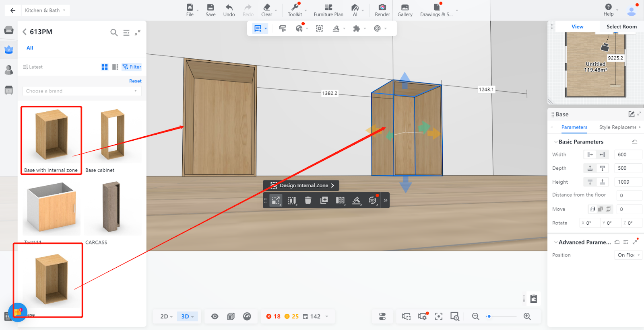This screenshot has height=330, width=644.
Task: Click the zoom slider handle
Action: tap(489, 316)
